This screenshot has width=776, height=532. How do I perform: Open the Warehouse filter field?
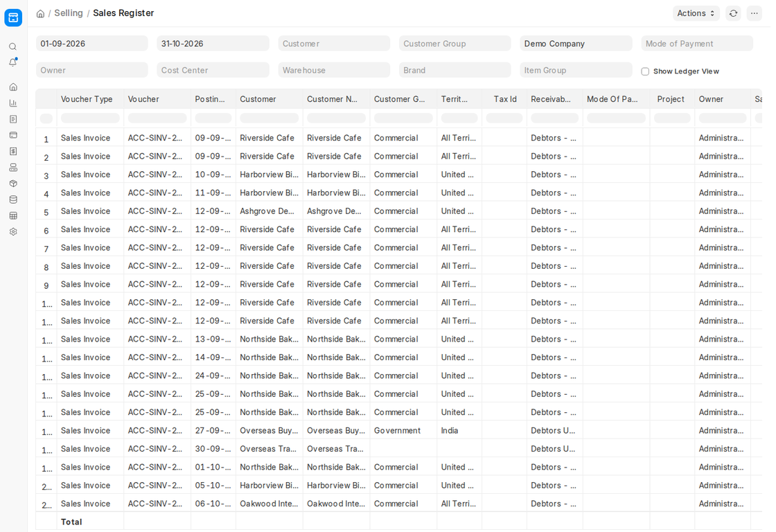point(334,70)
